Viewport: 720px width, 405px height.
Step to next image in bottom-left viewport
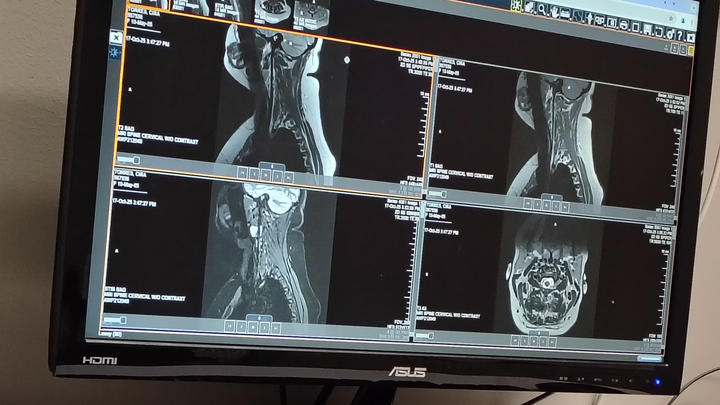click(x=264, y=328)
